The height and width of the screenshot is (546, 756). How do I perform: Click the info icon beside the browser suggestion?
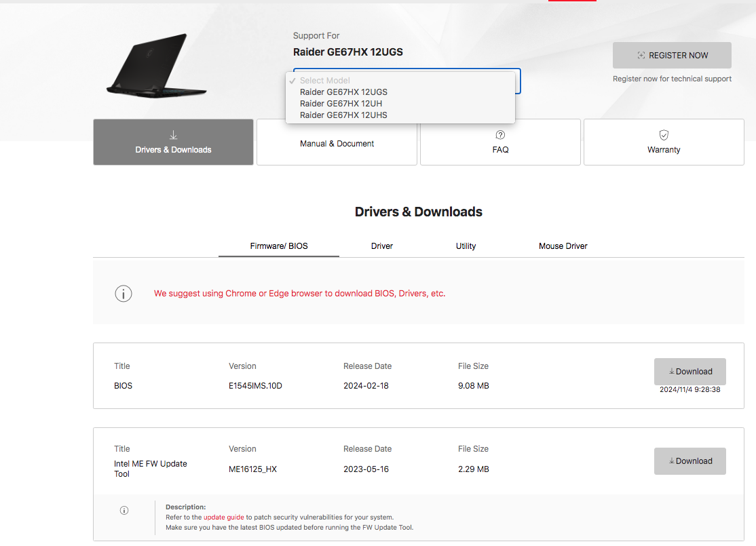124,294
